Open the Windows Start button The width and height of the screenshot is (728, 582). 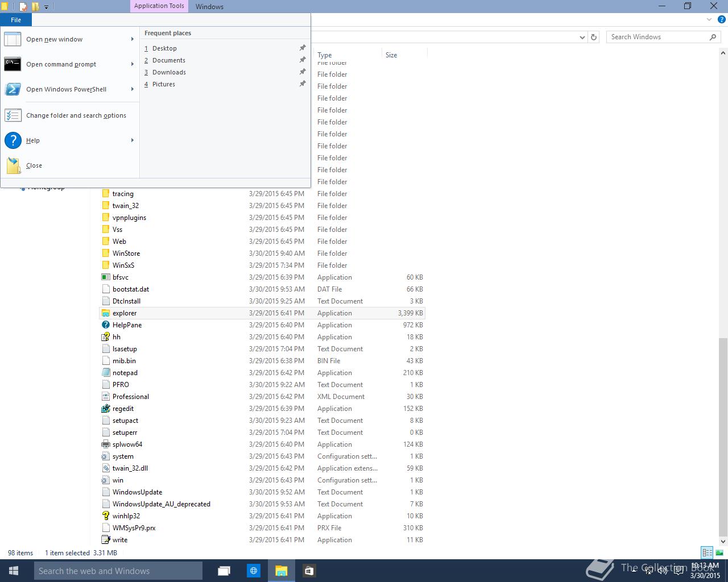click(14, 571)
